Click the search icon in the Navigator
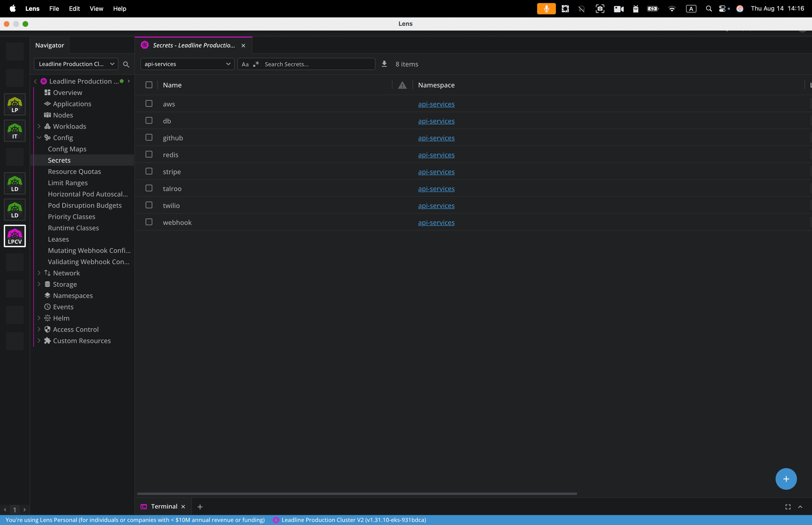Image resolution: width=812 pixels, height=525 pixels. (126, 64)
